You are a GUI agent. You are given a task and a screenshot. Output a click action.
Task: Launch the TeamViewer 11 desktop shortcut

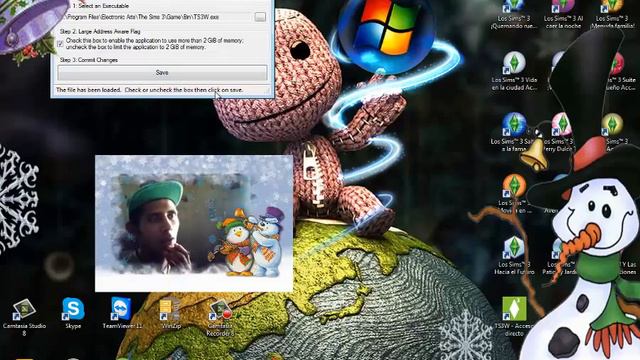[x=122, y=313]
